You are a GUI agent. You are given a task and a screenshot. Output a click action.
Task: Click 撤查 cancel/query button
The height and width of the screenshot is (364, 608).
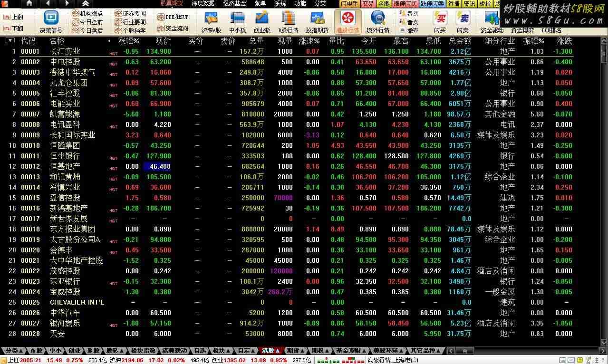(409, 30)
